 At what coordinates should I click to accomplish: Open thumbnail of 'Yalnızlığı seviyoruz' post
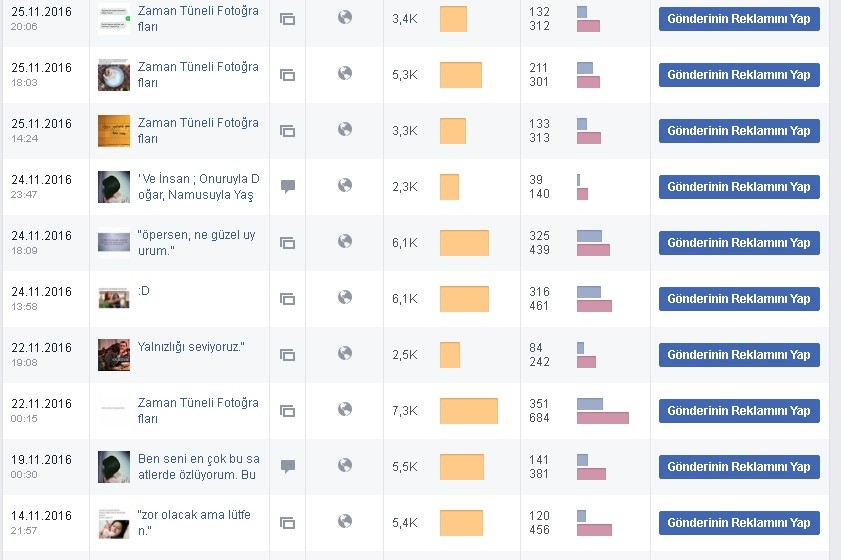tap(114, 355)
